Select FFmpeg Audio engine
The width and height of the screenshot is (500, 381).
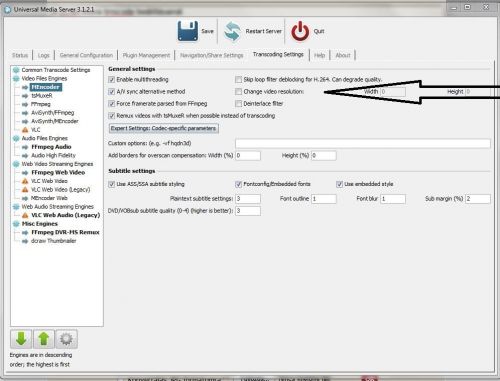click(x=51, y=147)
